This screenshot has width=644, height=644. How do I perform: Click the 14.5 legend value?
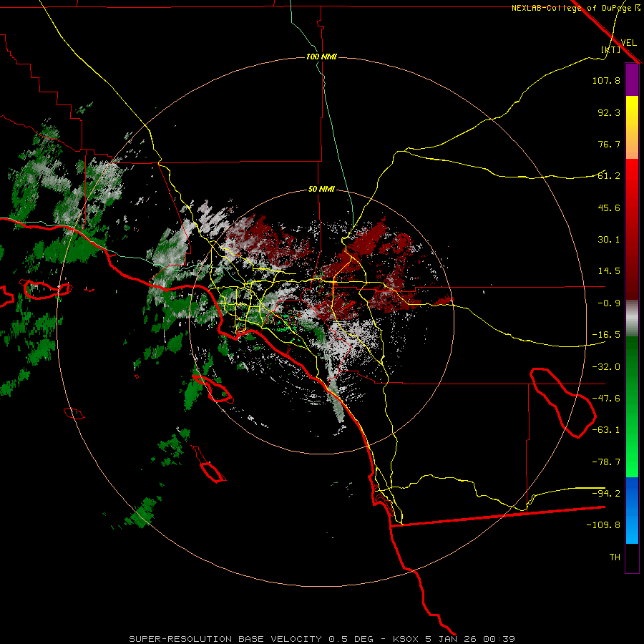609,271
